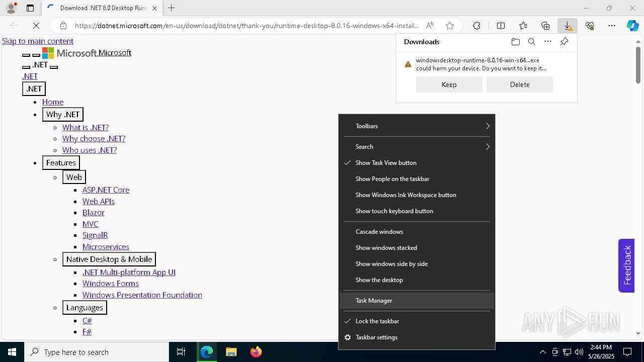Switch to the Edge taskbar icon

pos(207,352)
